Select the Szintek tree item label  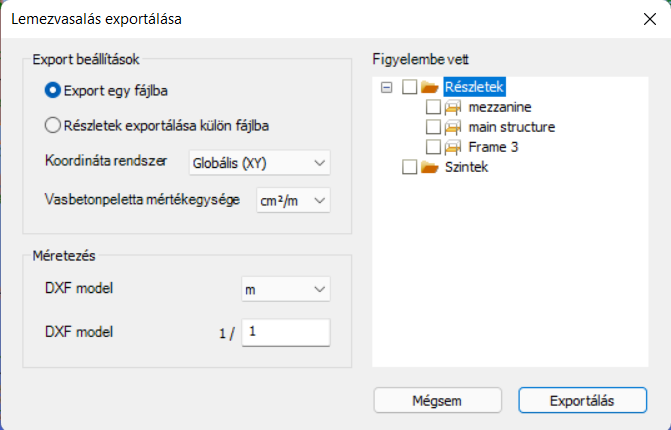click(466, 167)
